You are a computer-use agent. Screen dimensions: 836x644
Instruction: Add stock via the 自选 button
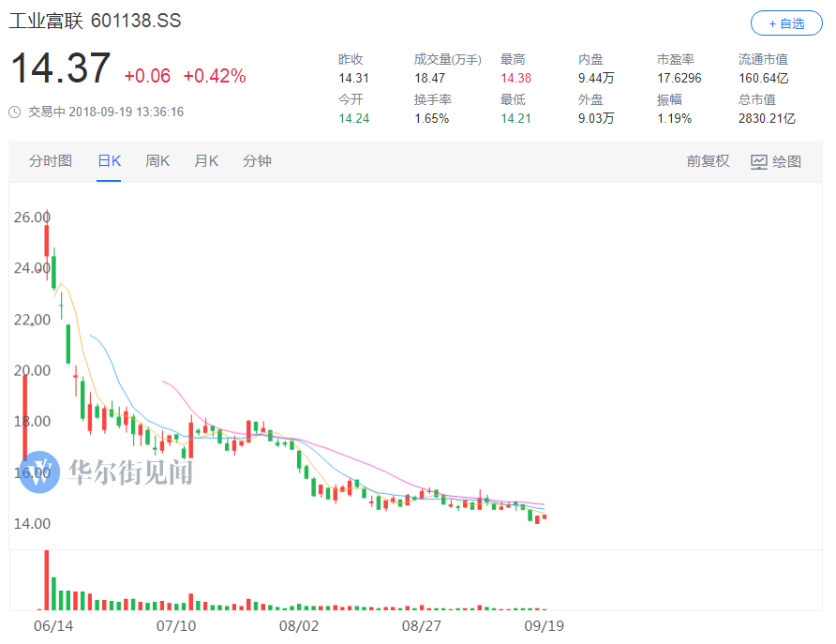click(785, 23)
